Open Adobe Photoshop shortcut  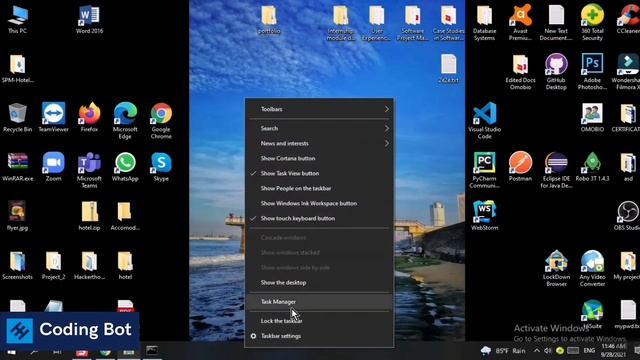(x=592, y=71)
